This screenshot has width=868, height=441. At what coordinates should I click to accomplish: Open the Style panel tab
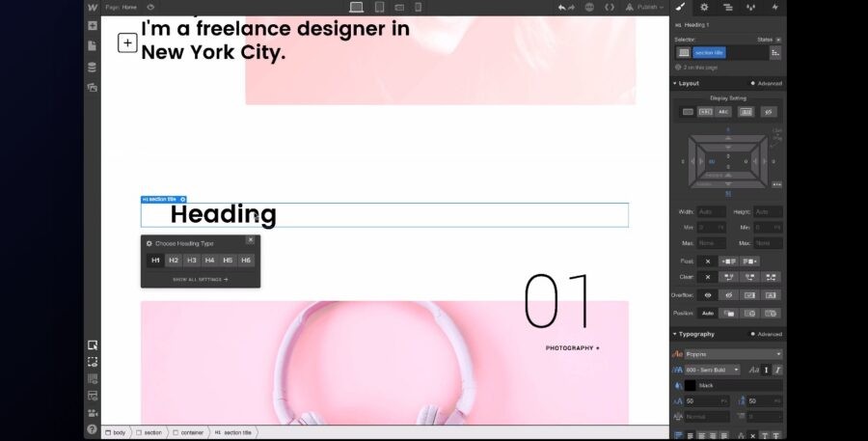[680, 7]
